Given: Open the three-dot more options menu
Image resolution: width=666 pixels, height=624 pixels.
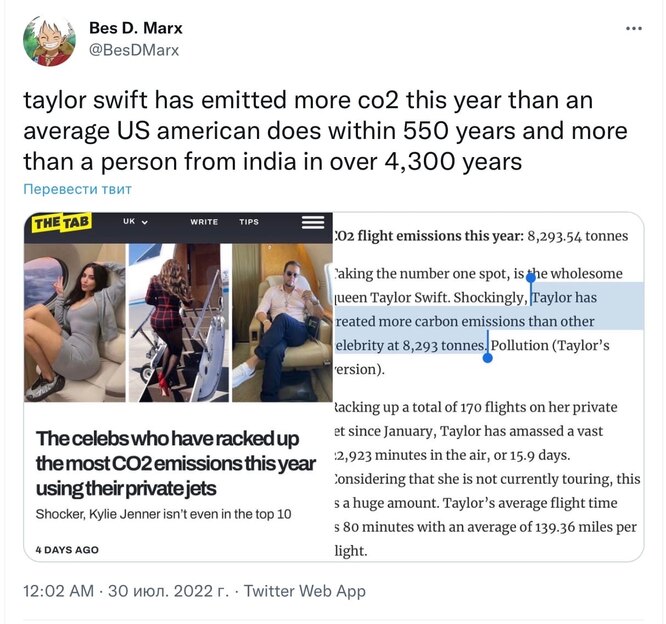Looking at the screenshot, I should [x=634, y=28].
